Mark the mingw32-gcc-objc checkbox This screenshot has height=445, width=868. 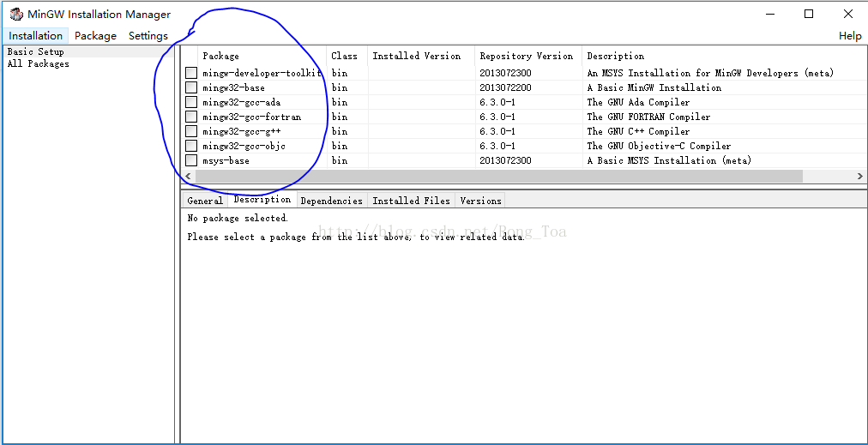[x=191, y=146]
